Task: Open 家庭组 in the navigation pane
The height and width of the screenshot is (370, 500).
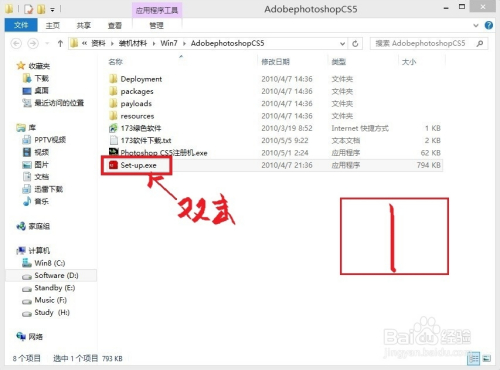Action: [x=39, y=226]
